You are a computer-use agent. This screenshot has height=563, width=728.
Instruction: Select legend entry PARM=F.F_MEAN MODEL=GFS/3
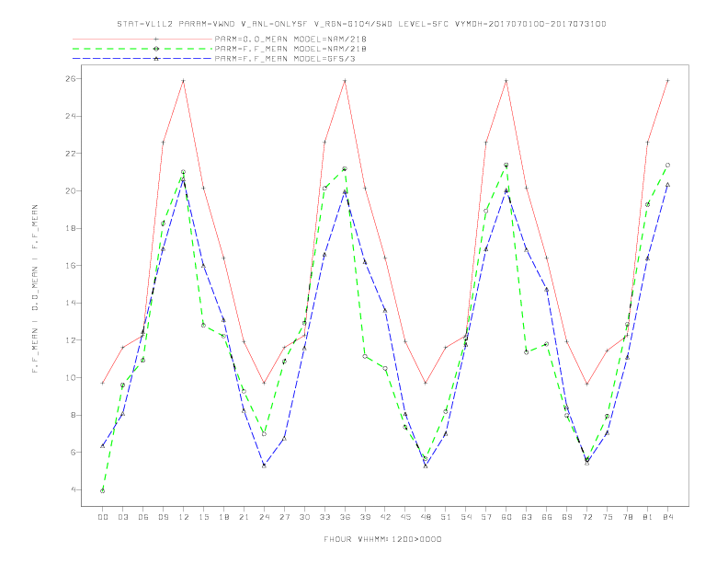(285, 59)
